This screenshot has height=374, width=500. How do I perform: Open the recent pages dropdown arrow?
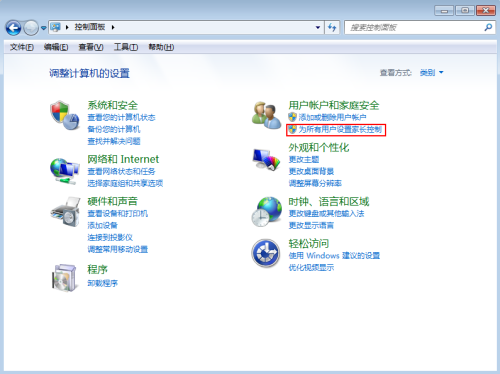44,28
